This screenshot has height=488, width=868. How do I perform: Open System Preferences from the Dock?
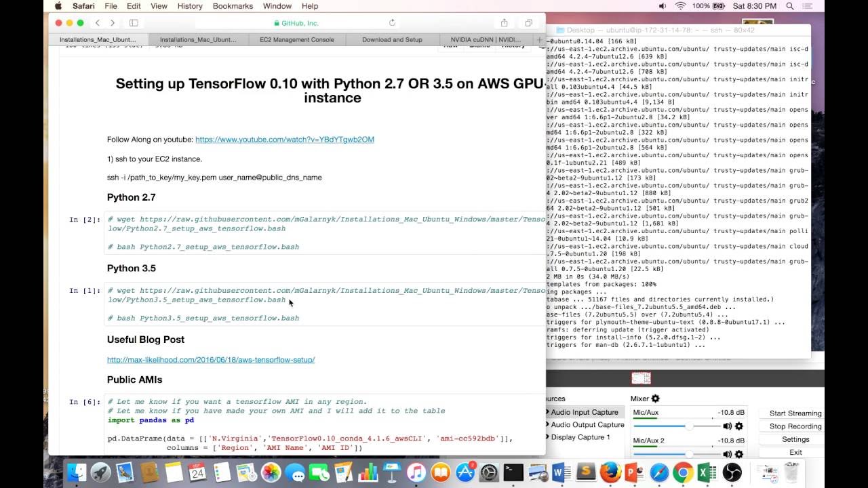pyautogui.click(x=489, y=472)
